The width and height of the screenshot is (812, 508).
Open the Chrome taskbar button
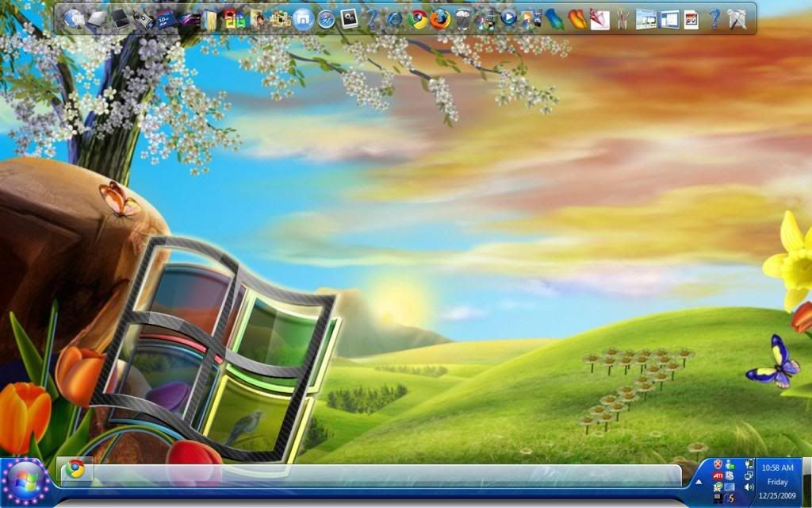pos(75,469)
